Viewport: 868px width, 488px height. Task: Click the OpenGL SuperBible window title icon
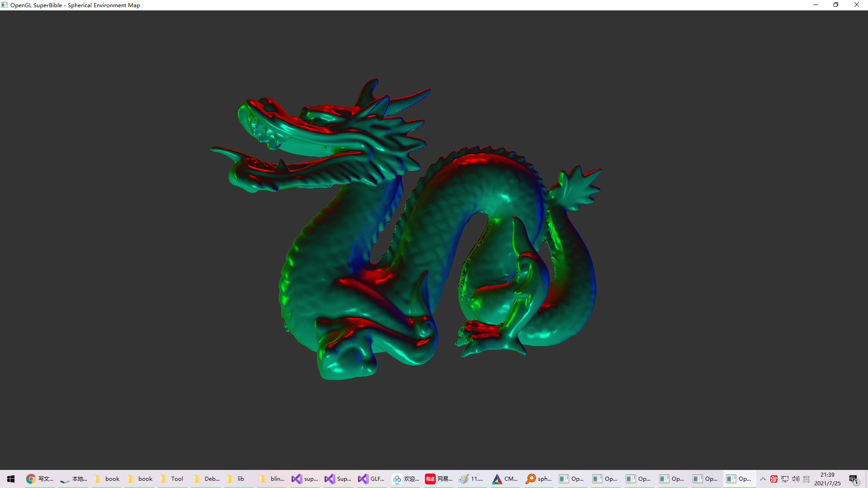click(x=5, y=5)
